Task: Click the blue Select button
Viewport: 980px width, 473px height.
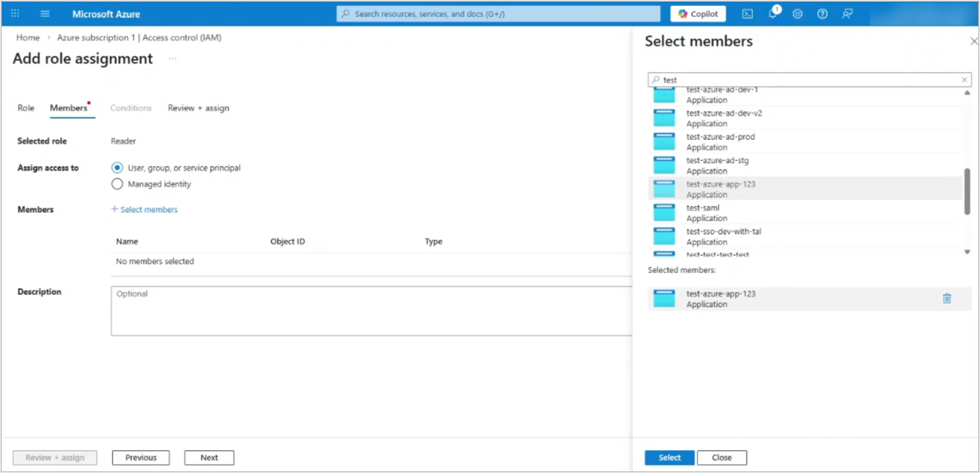Action: click(669, 458)
